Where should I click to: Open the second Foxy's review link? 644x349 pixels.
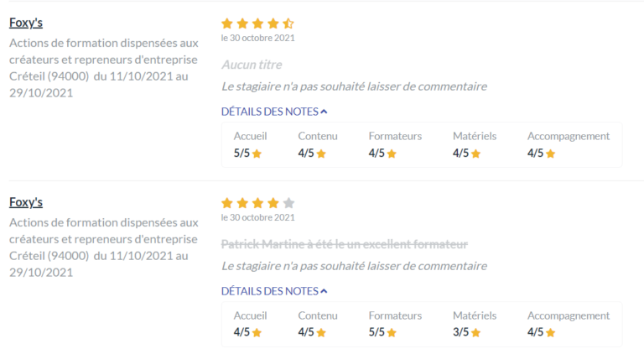point(26,202)
